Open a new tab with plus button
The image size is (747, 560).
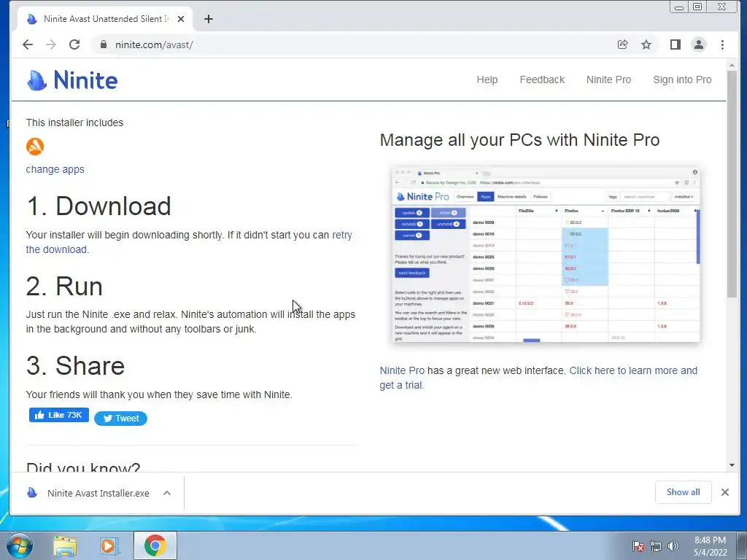click(x=208, y=19)
